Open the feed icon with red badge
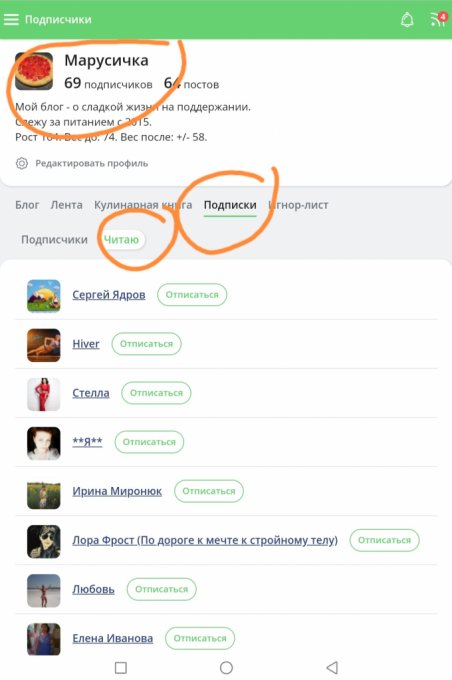This screenshot has width=452, height=680. (x=437, y=20)
